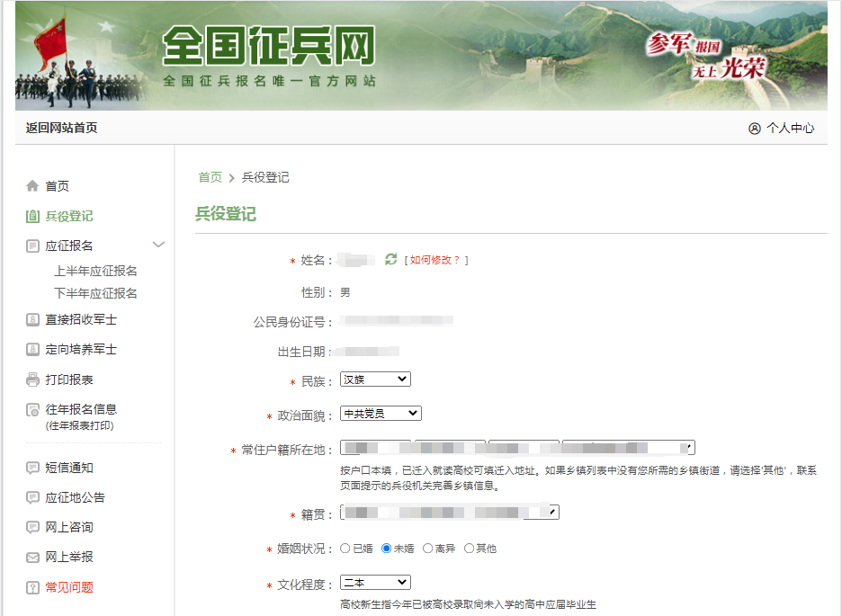The image size is (842, 616).
Task: Open the 政治面貌 dropdown
Action: point(381,414)
